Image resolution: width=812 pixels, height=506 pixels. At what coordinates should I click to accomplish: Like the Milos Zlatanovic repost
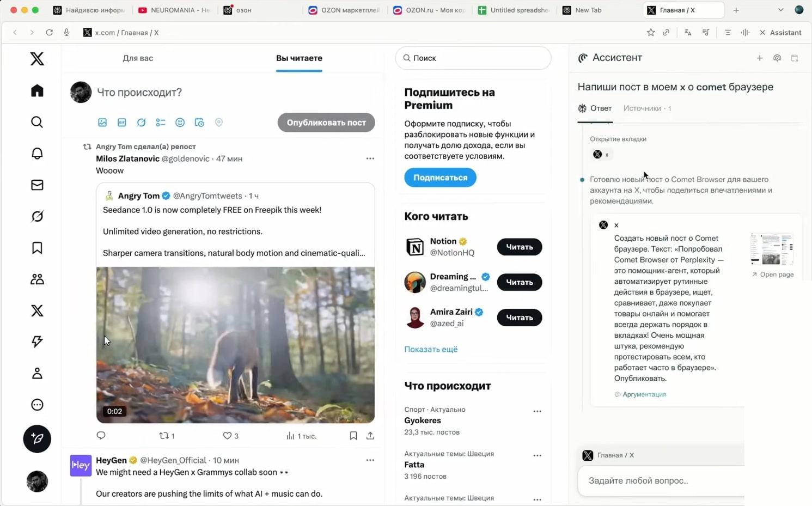[228, 436]
